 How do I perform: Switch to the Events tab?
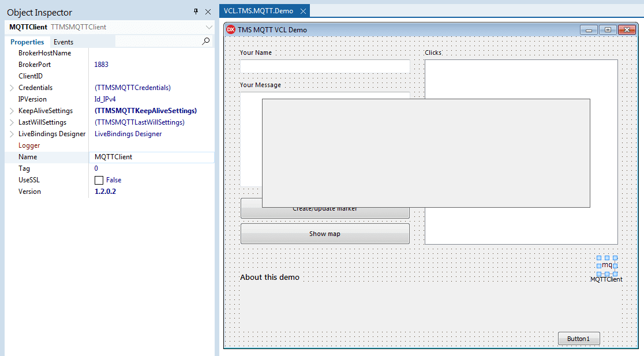63,42
